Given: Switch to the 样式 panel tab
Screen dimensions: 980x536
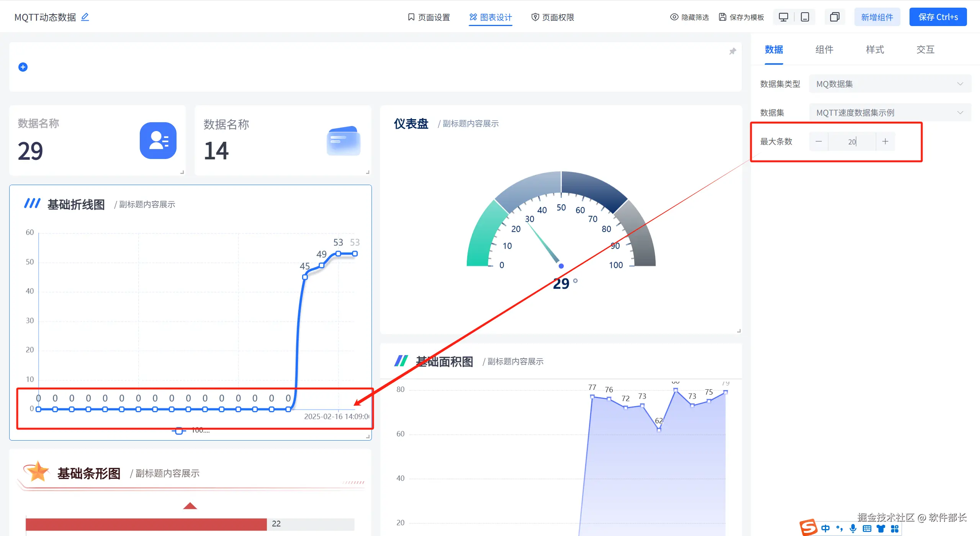Looking at the screenshot, I should (875, 49).
